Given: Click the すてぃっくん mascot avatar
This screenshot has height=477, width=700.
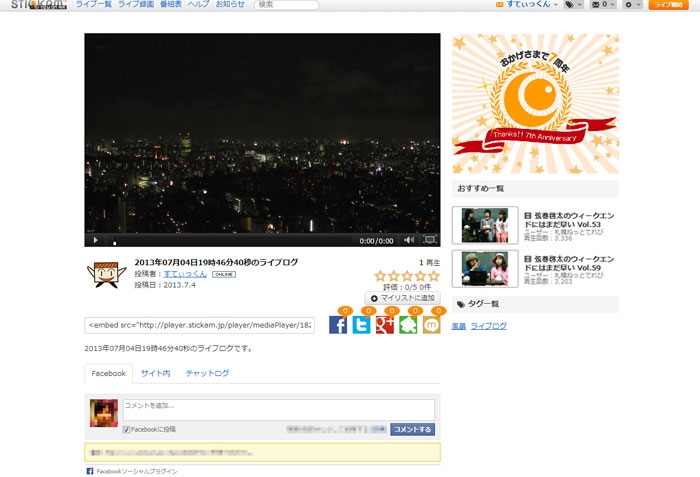Looking at the screenshot, I should 106,274.
